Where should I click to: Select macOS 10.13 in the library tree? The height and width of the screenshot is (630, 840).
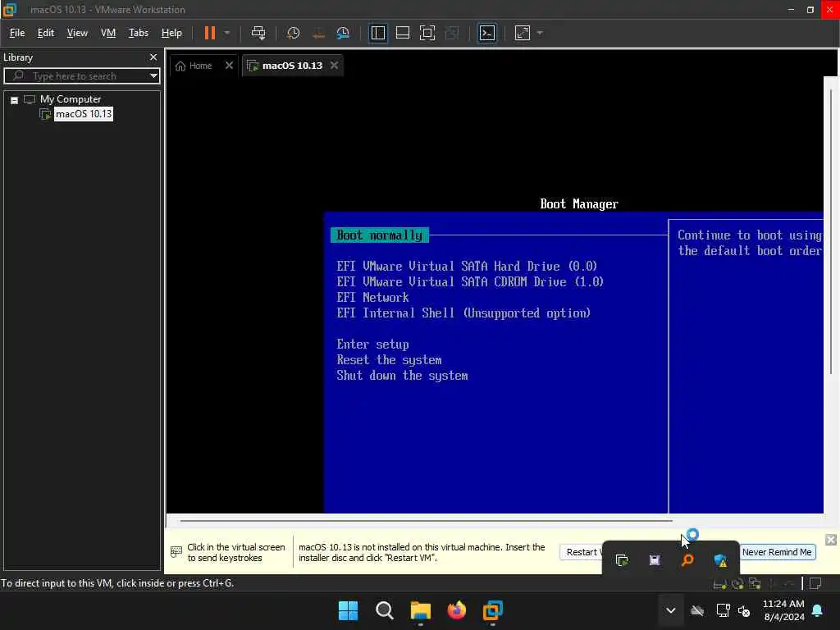coord(84,113)
